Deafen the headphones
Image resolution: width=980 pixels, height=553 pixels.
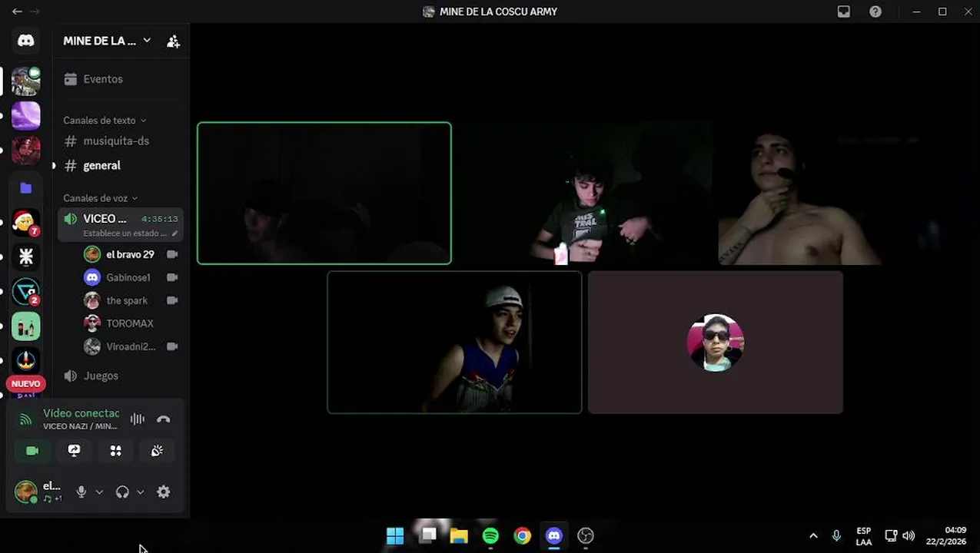click(x=122, y=492)
